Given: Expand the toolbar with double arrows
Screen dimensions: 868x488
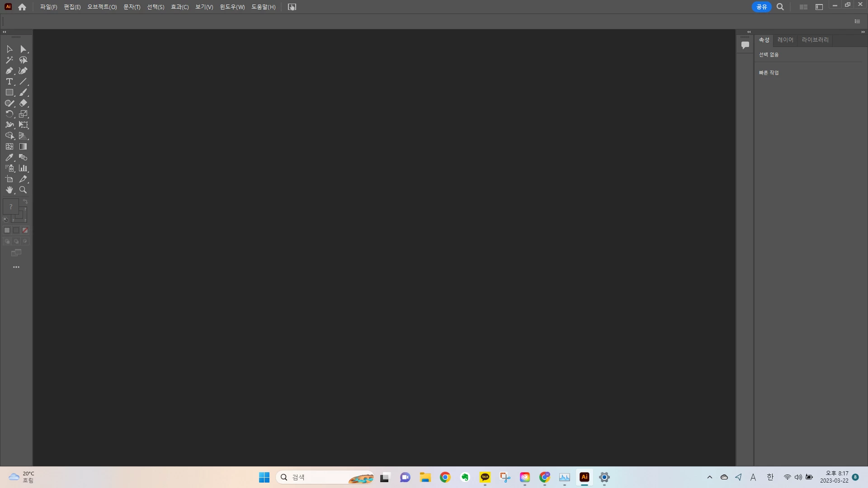Looking at the screenshot, I should (5, 32).
